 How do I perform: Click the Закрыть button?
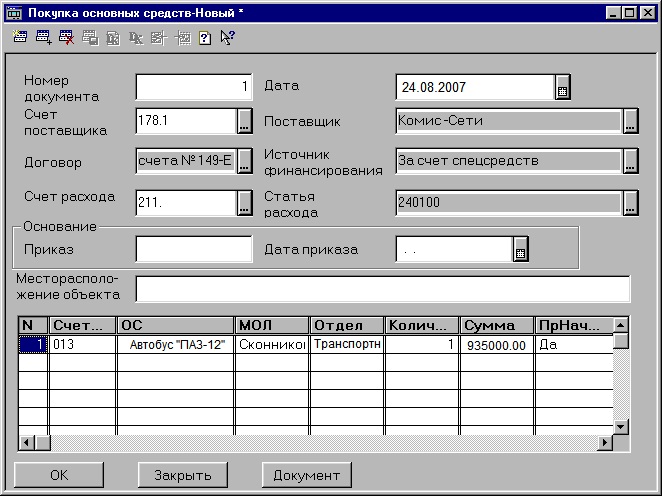182,474
